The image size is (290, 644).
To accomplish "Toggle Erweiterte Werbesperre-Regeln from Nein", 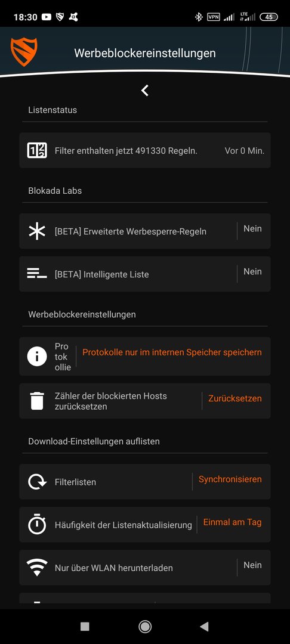I will pos(252,229).
